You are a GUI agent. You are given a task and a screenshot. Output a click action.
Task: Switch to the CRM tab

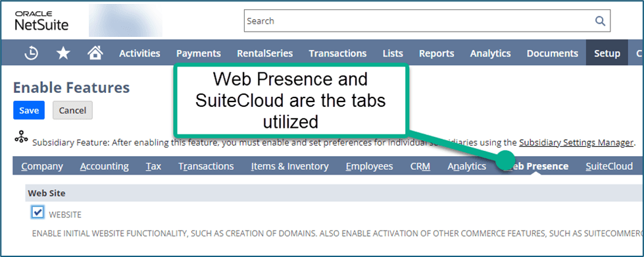[x=420, y=166]
